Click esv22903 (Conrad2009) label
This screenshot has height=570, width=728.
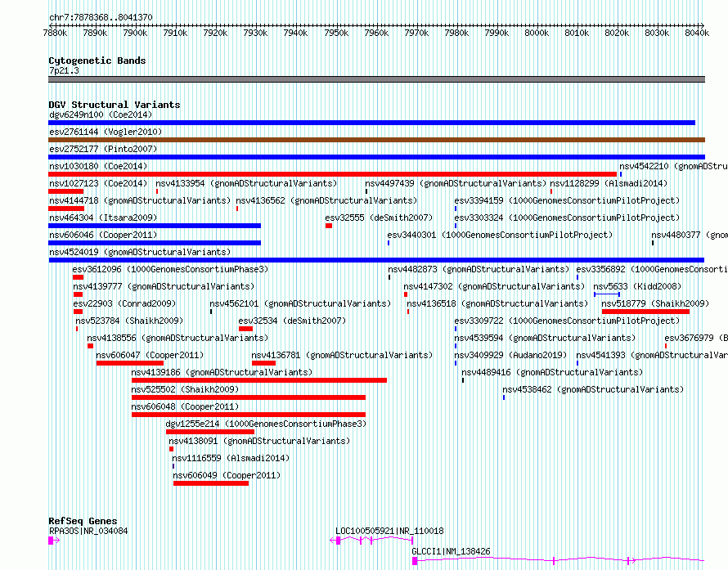(124, 303)
